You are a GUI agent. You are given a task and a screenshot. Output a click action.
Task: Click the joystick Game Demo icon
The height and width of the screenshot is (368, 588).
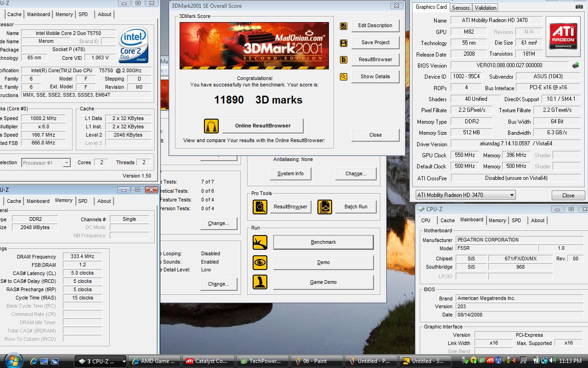[x=260, y=282]
